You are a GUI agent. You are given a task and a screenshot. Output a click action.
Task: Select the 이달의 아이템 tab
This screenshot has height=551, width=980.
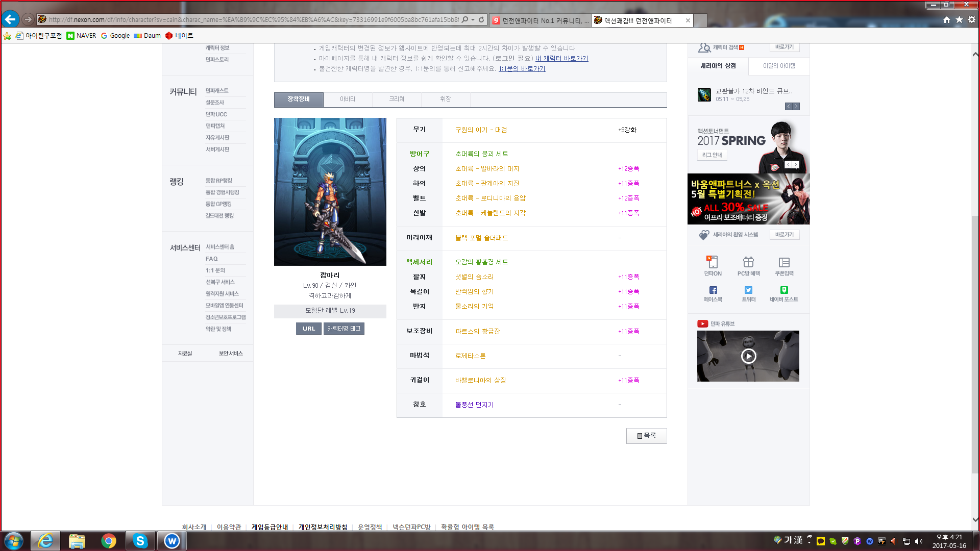coord(779,66)
